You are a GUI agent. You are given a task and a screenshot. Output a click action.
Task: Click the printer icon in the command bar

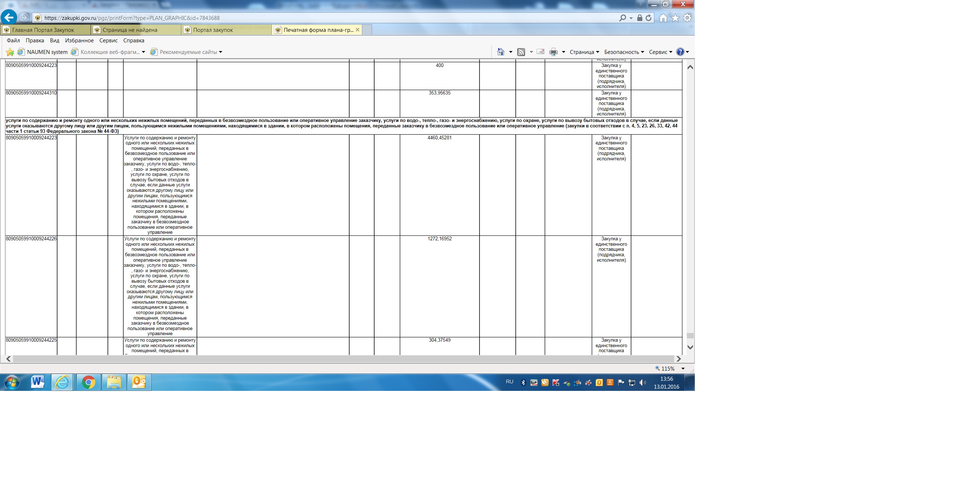pyautogui.click(x=553, y=52)
